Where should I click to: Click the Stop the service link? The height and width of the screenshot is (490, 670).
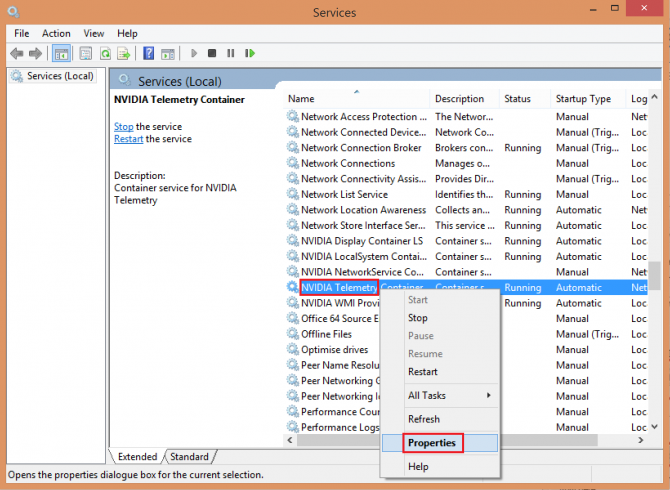123,127
